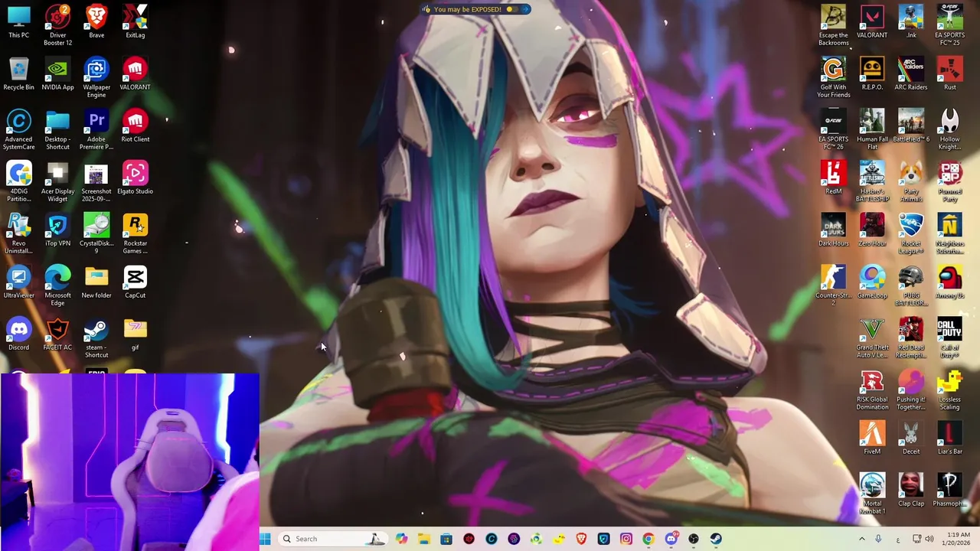Image resolution: width=980 pixels, height=551 pixels.
Task: Launch Rockstar Games launcher icon
Action: pyautogui.click(x=135, y=233)
